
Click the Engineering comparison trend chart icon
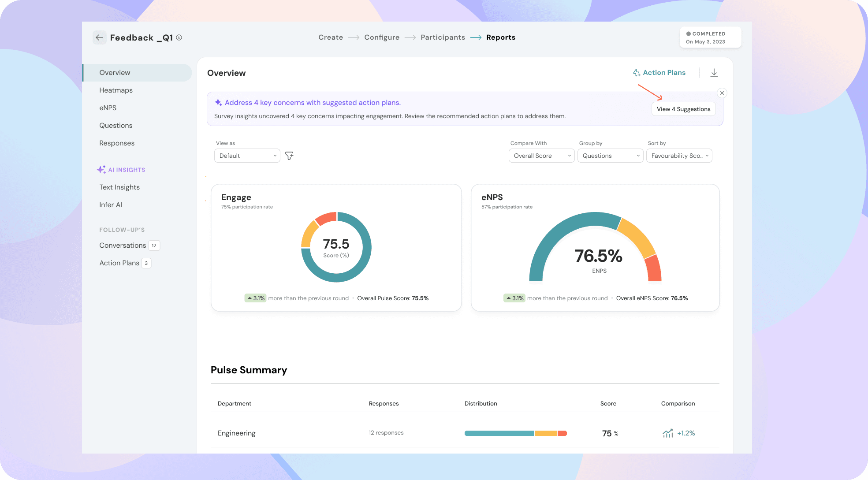click(667, 433)
